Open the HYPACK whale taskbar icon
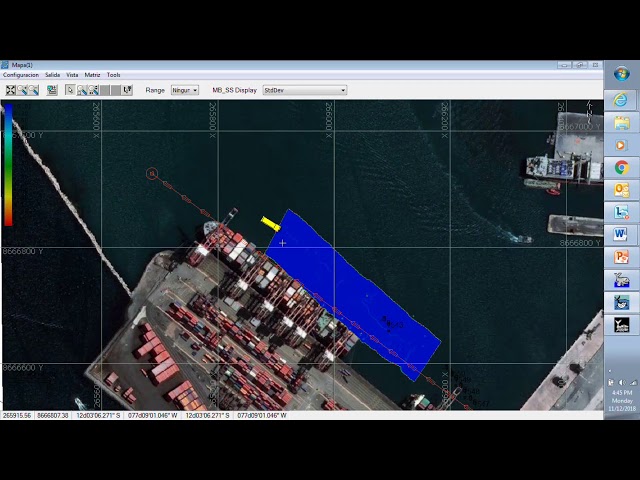640x480 pixels. point(621,280)
